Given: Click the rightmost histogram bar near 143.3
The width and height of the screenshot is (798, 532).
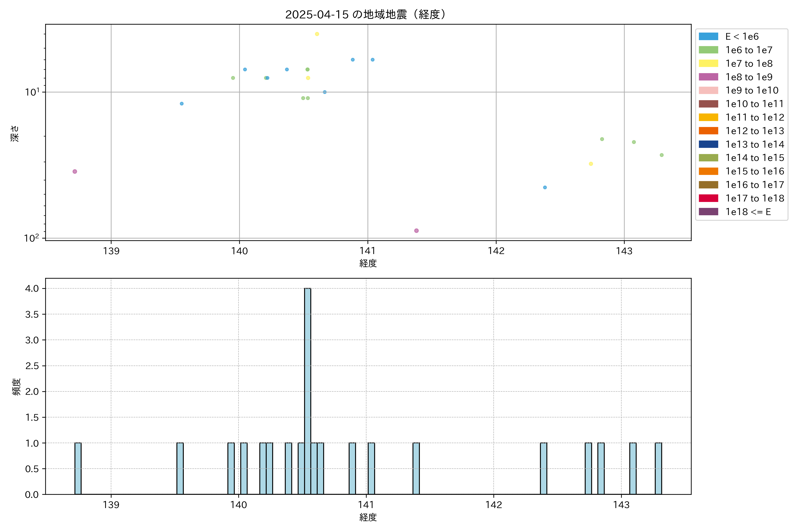Looking at the screenshot, I should click(658, 468).
